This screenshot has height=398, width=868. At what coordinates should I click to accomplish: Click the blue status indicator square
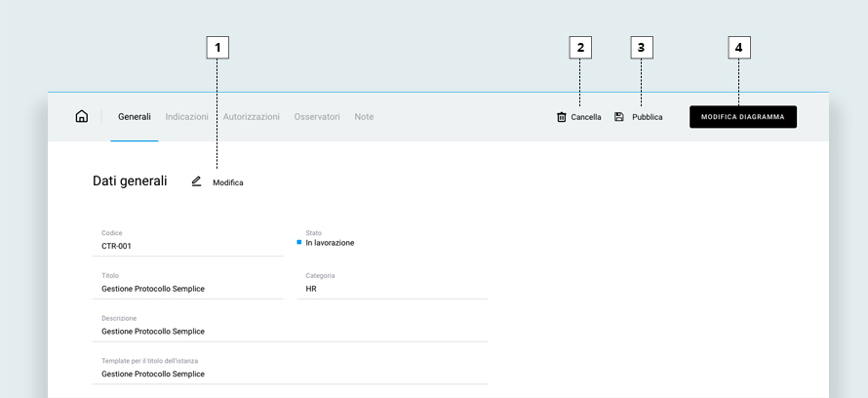[299, 242]
